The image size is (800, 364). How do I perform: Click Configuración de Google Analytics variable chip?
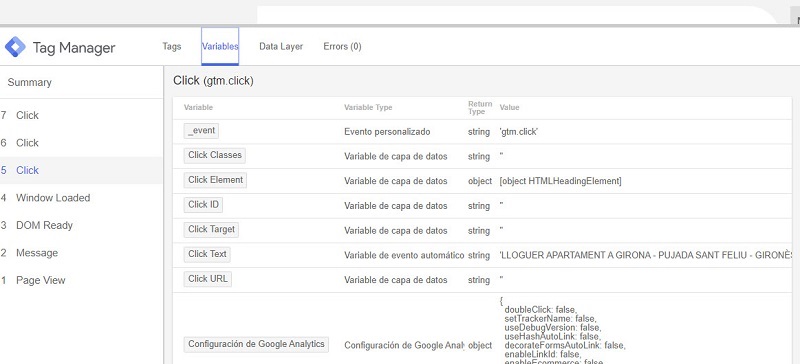tap(256, 344)
